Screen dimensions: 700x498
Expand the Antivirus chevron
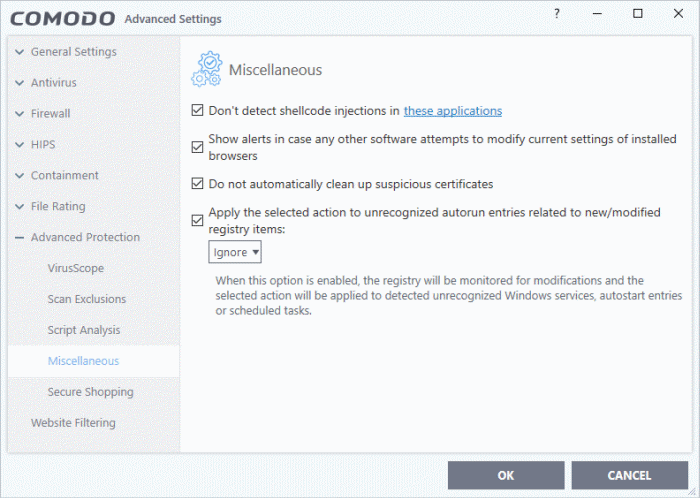pyautogui.click(x=19, y=83)
